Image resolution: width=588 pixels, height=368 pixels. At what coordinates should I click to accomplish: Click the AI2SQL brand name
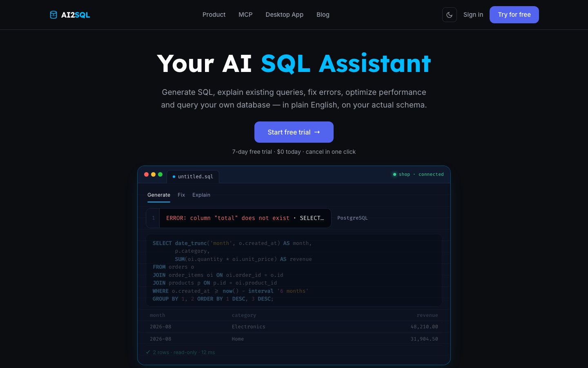point(76,15)
